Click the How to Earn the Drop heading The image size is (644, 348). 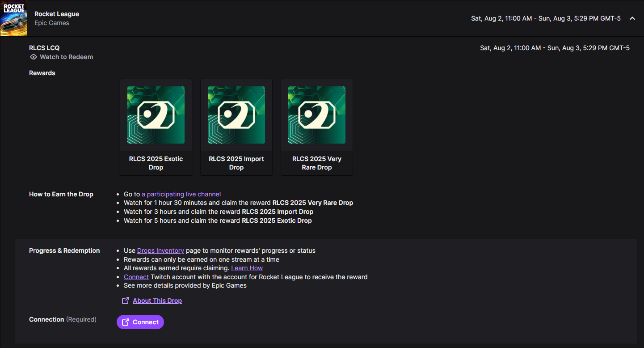click(x=61, y=194)
